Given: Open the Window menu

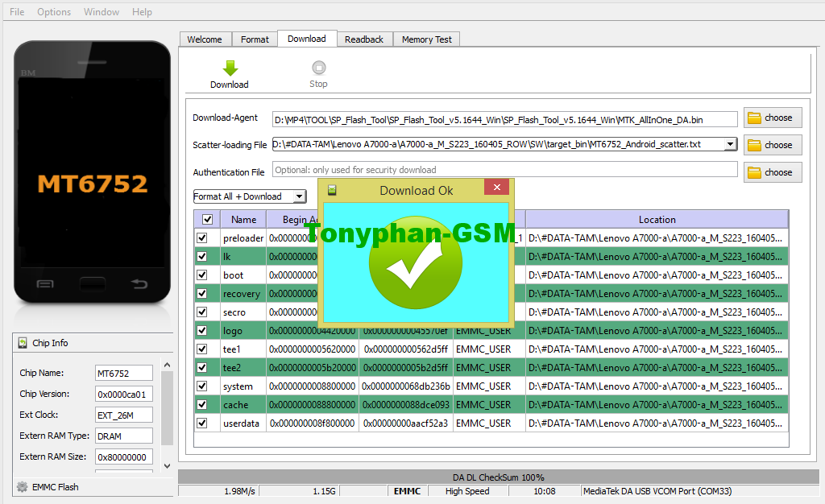Looking at the screenshot, I should pos(101,11).
